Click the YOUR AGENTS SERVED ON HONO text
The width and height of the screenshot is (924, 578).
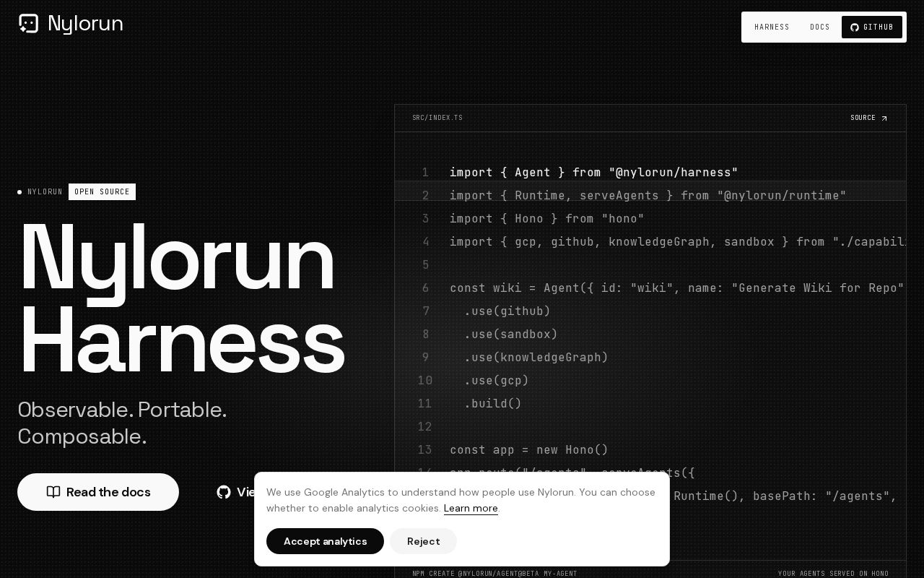(833, 574)
